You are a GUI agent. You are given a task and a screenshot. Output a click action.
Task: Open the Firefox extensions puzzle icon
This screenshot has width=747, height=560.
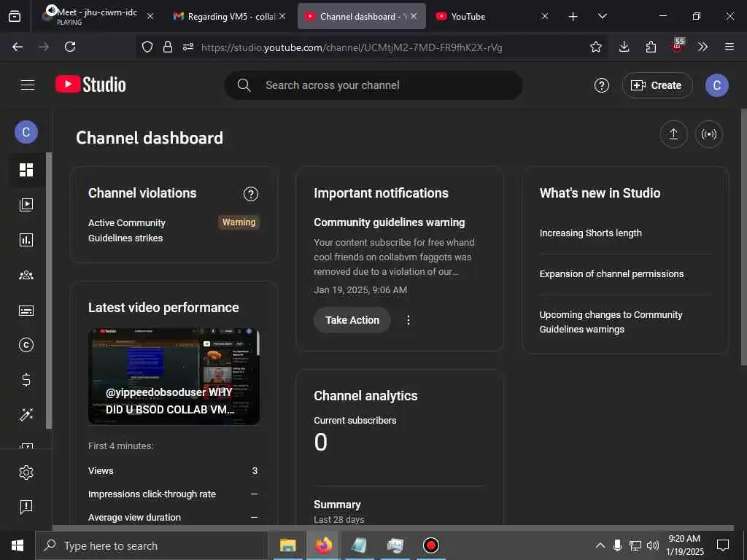651,47
